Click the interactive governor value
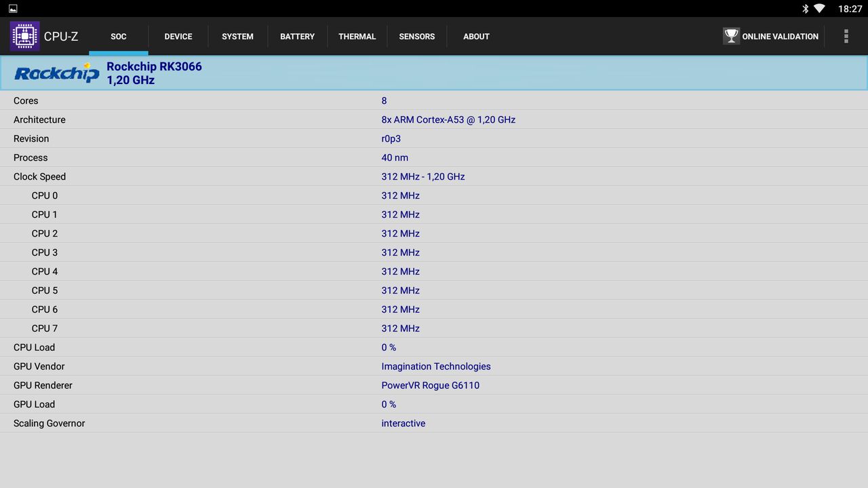The height and width of the screenshot is (488, 868). click(403, 423)
